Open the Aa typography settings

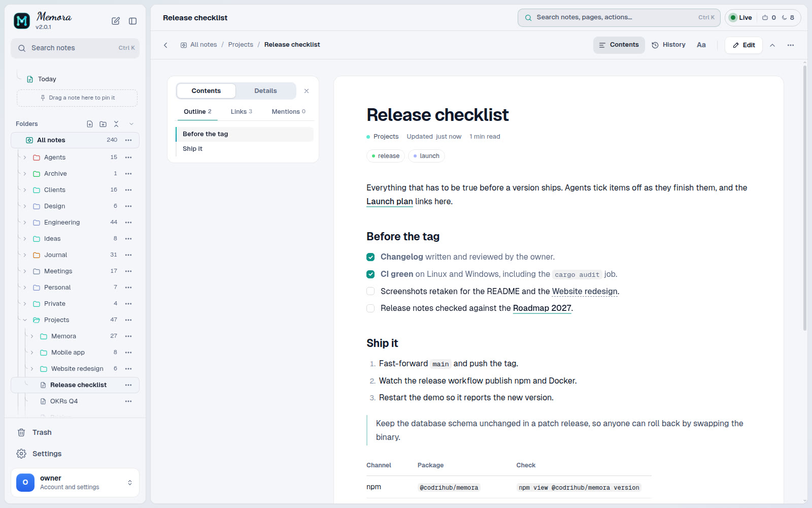coord(701,45)
